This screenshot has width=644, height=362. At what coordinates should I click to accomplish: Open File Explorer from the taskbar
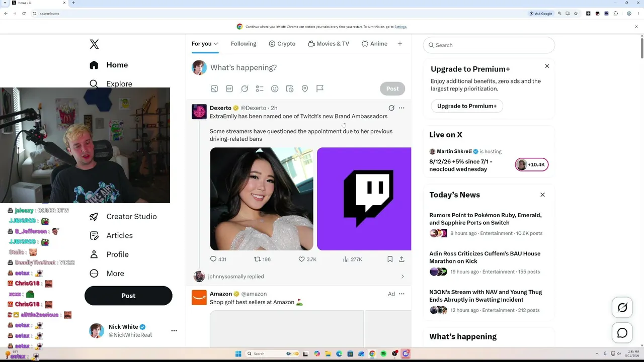pos(328,354)
